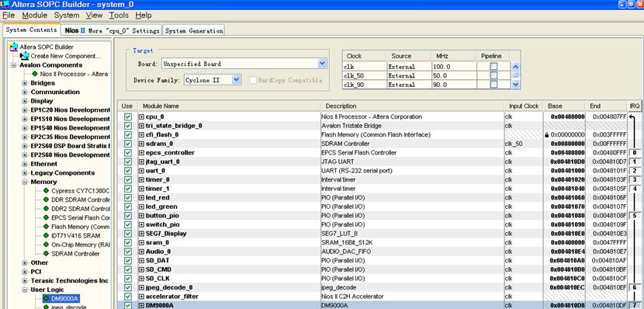Image resolution: width=644 pixels, height=309 pixels.
Task: Open the File menu
Action: [x=9, y=16]
